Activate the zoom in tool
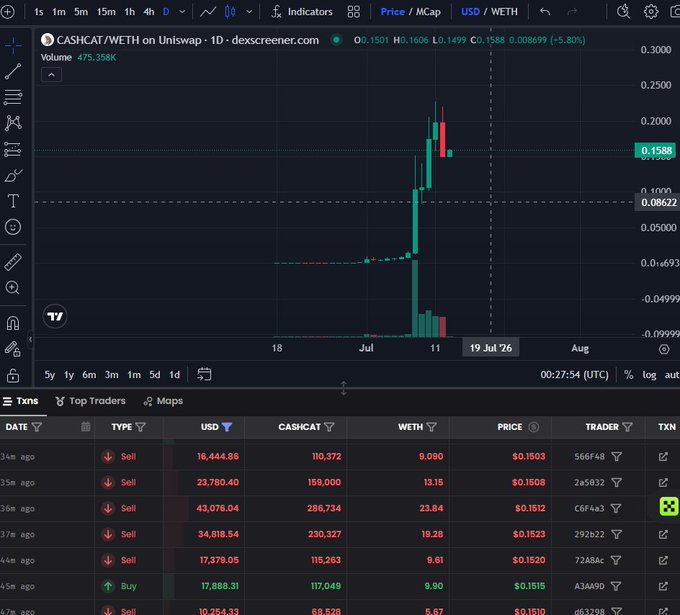 click(13, 288)
